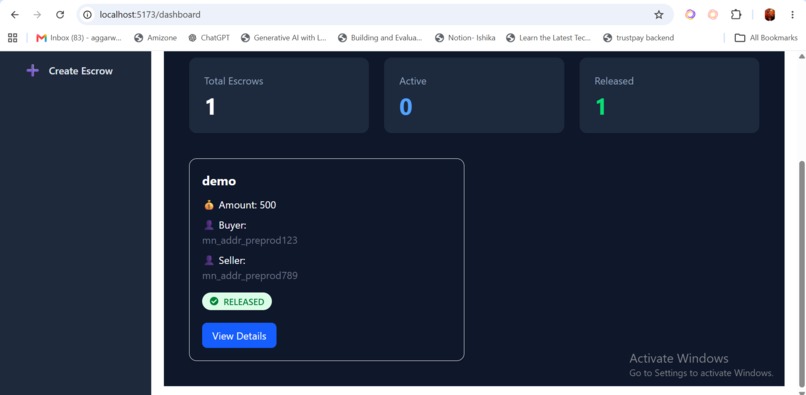Open Chrome's three-dot menu
The height and width of the screenshot is (395, 806).
tap(792, 15)
